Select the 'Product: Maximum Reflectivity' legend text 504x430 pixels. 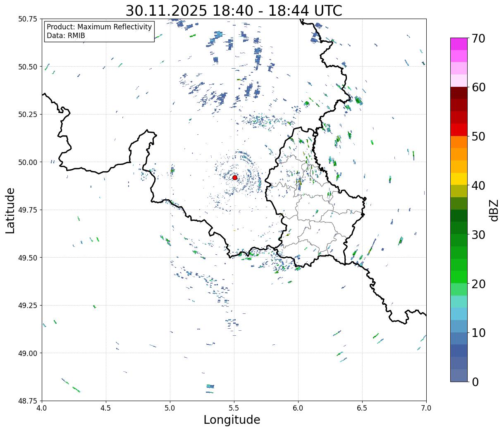99,27
